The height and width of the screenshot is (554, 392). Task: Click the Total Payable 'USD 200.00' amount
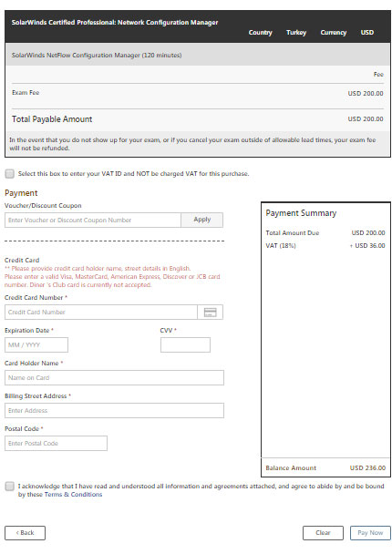(x=366, y=119)
